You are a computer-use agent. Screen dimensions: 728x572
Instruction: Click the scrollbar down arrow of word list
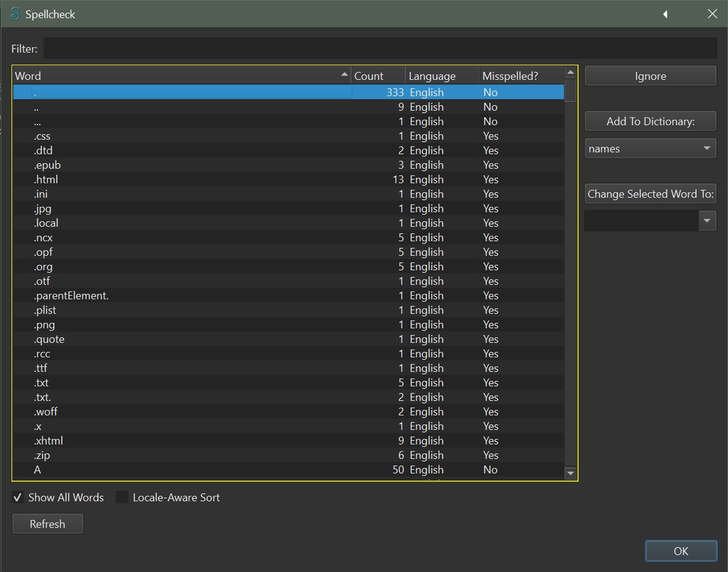pyautogui.click(x=570, y=473)
